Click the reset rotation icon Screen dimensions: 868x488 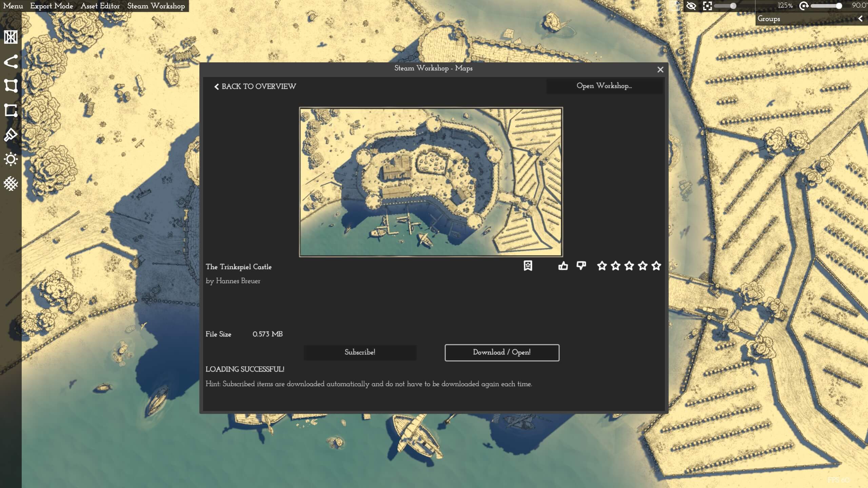804,6
